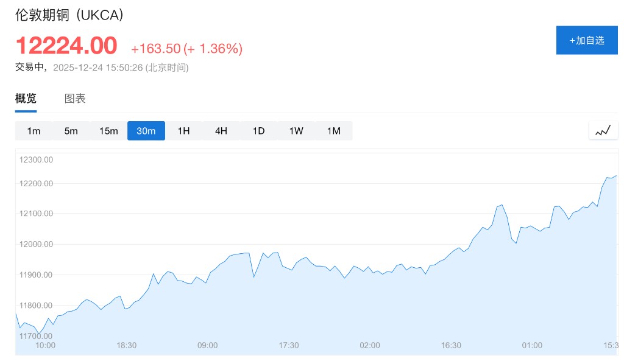Click the 12300.00 price axis label
Viewport: 624px width, 364px height.
tap(37, 160)
